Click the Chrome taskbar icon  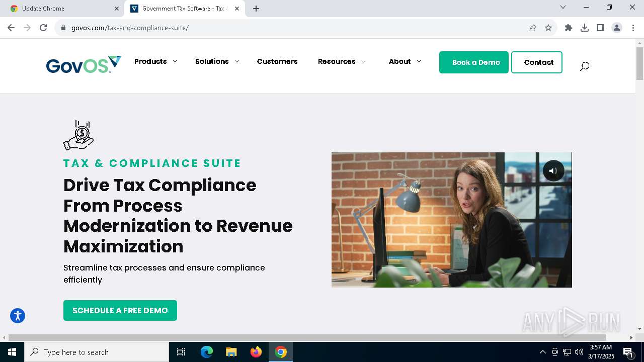tap(281, 352)
